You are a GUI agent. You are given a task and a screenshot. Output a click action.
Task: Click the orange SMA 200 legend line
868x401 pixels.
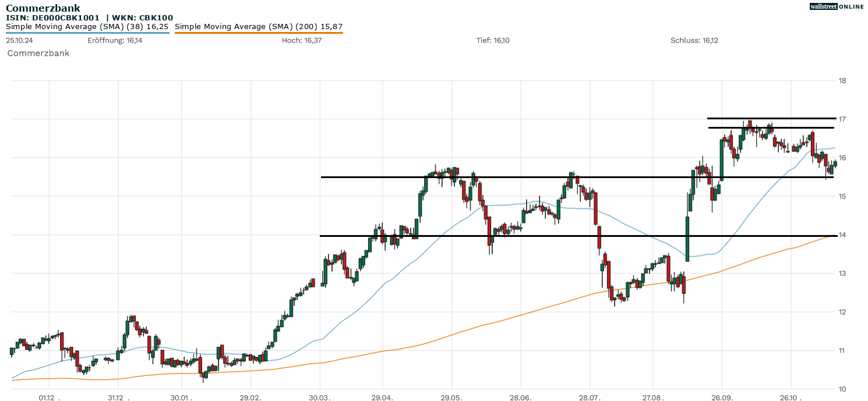pos(259,33)
